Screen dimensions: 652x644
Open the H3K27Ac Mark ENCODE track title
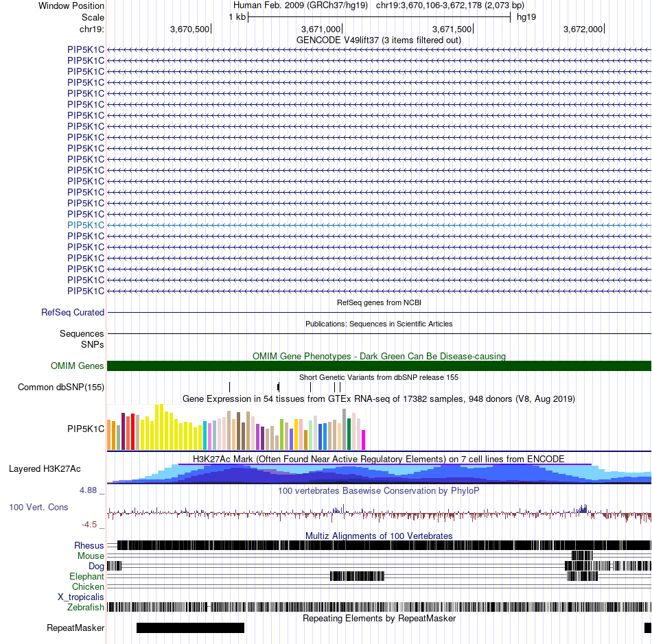(378, 459)
